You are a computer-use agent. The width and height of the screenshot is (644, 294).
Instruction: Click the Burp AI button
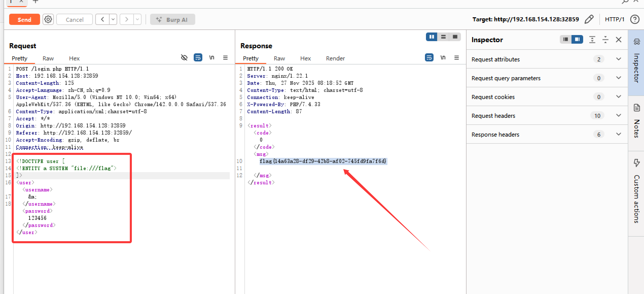pyautogui.click(x=172, y=20)
